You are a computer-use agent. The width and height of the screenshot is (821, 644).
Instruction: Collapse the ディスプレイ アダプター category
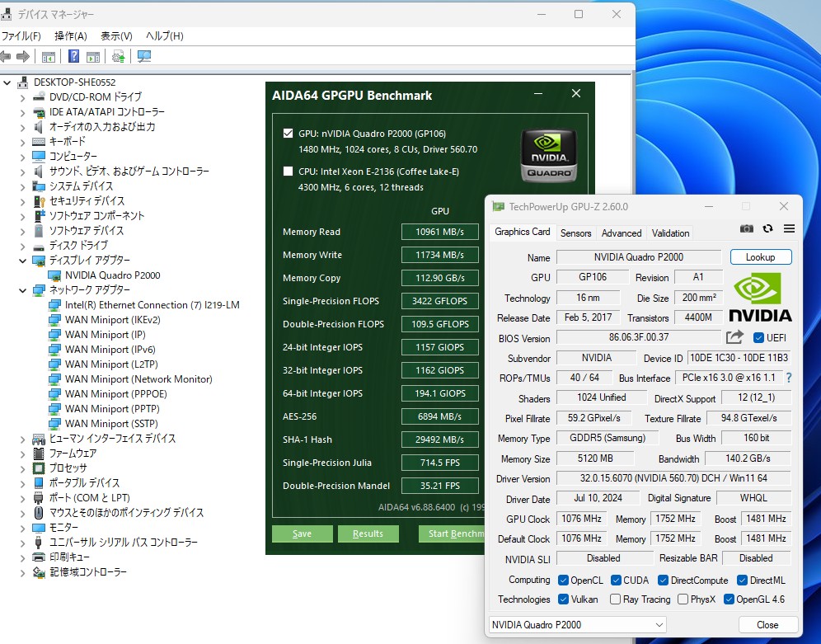click(x=22, y=261)
